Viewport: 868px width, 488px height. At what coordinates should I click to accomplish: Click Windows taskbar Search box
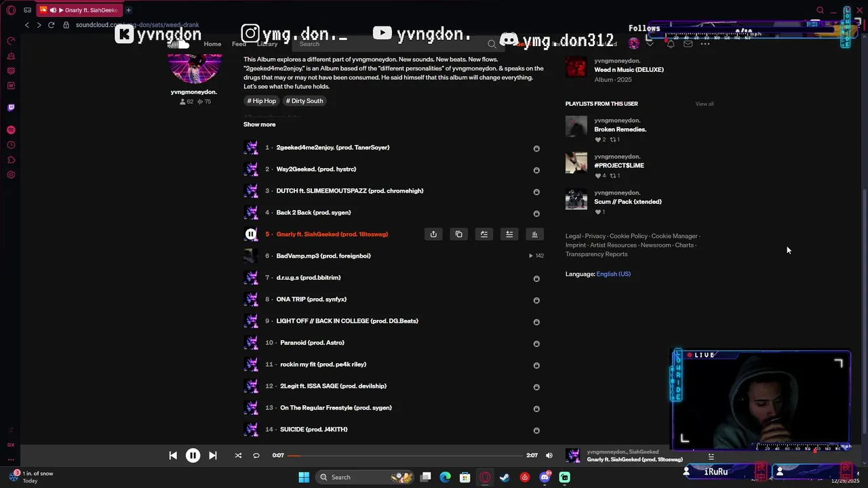click(x=366, y=477)
